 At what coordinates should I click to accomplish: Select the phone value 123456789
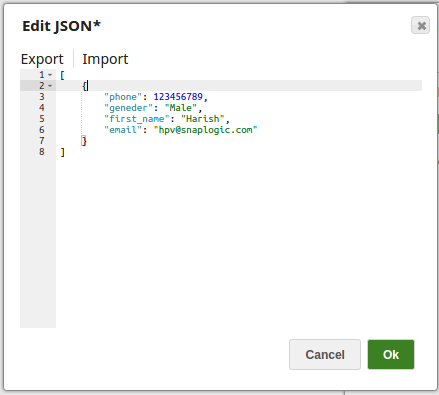point(178,97)
